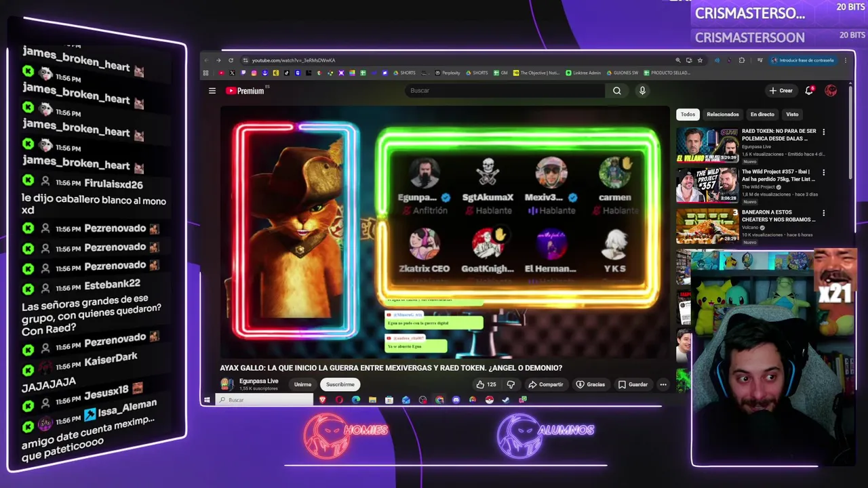Launch Brave from the taskbar
This screenshot has width=868, height=488.
pyautogui.click(x=322, y=400)
